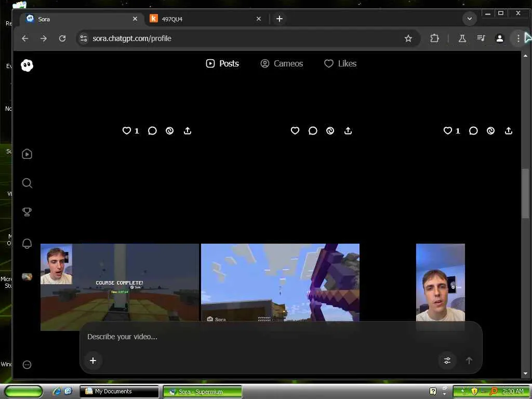Close the 497QU4 browser tab
Screen dimensions: 532x399
click(259, 19)
